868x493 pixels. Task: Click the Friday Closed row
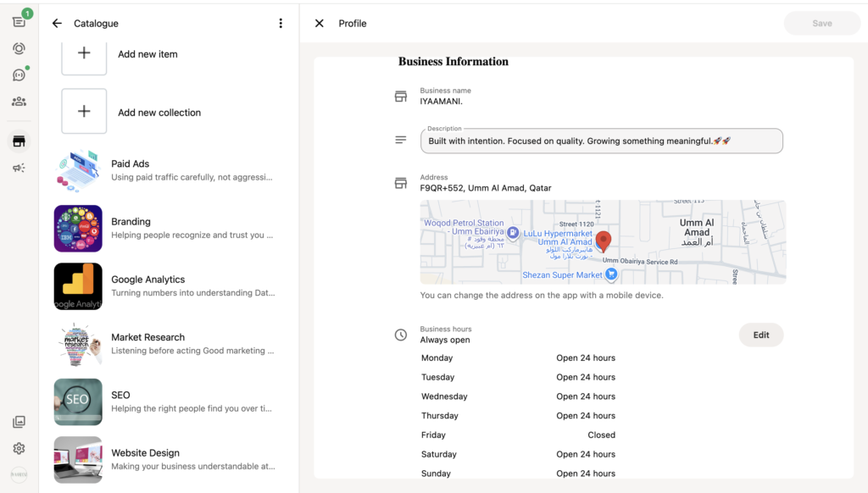[518, 435]
